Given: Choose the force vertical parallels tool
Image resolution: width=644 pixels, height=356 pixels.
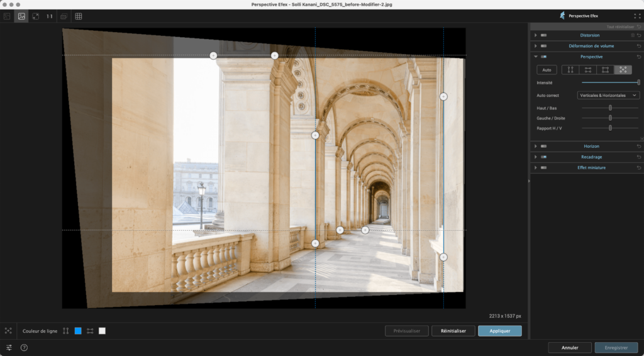Looking at the screenshot, I should 570,70.
